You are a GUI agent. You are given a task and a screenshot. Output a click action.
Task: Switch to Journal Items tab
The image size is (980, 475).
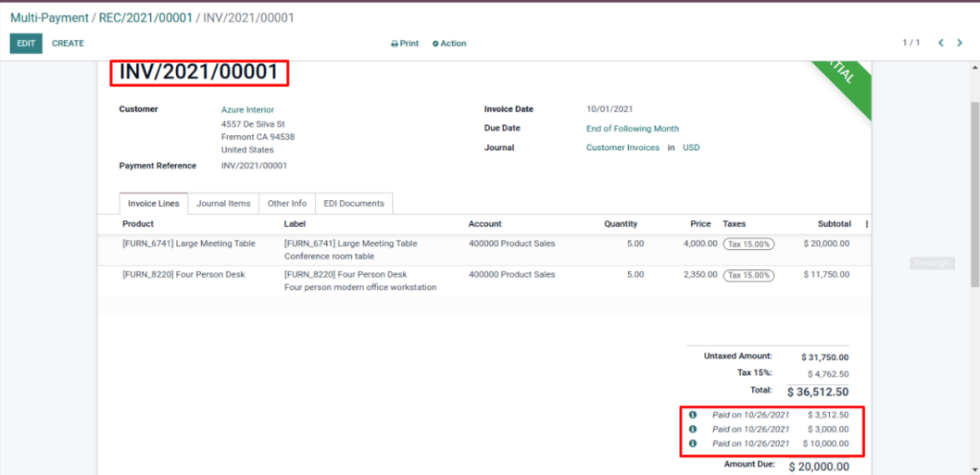tap(223, 203)
